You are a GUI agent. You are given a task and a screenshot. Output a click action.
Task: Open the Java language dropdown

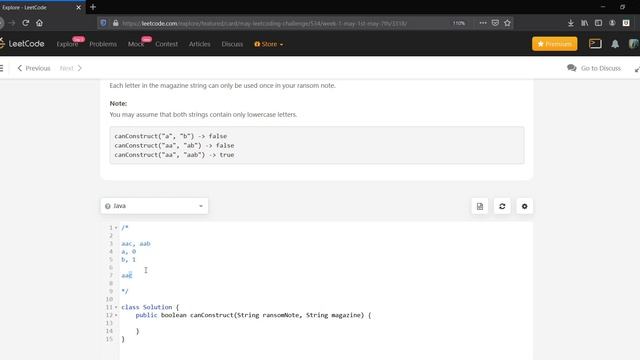pos(154,206)
